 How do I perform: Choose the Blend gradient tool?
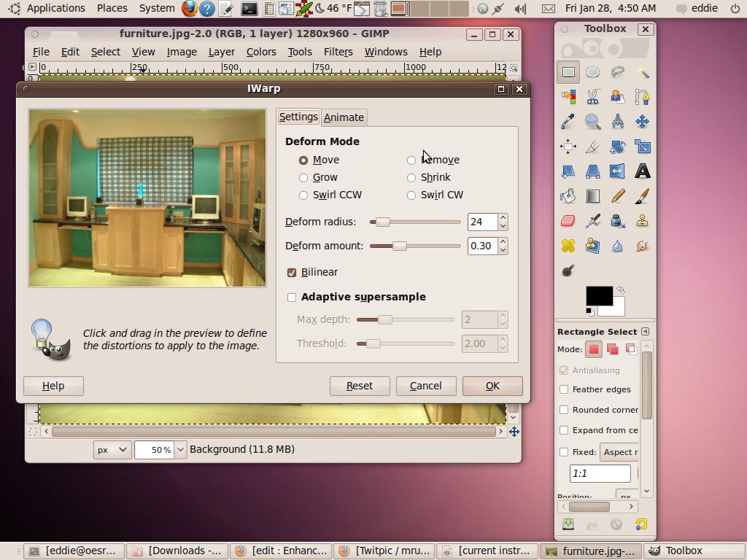592,195
